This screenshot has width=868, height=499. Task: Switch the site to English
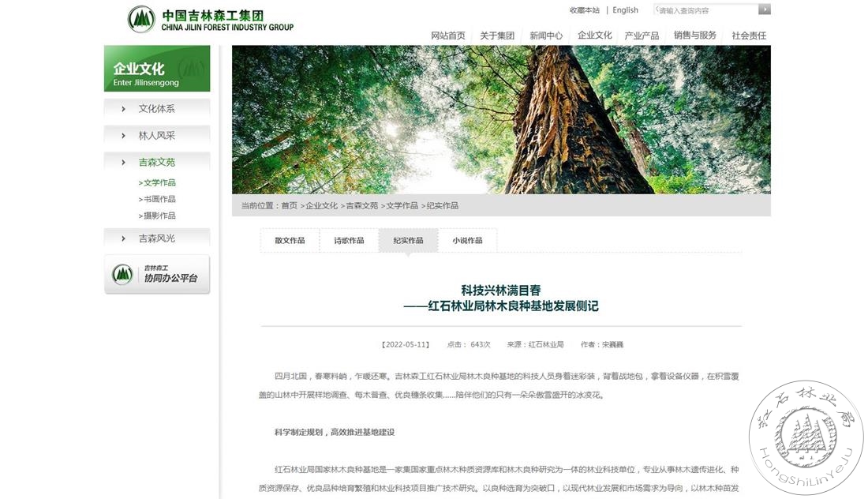(x=626, y=10)
